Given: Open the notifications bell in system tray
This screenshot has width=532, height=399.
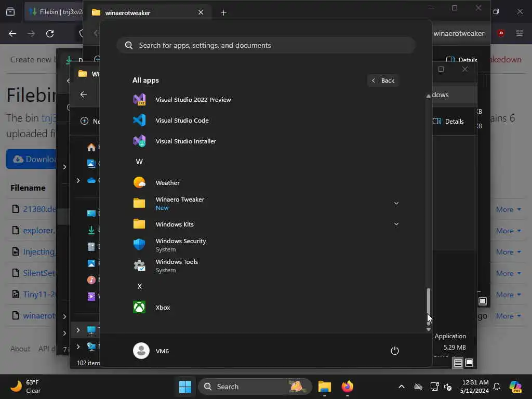Looking at the screenshot, I should point(497,387).
